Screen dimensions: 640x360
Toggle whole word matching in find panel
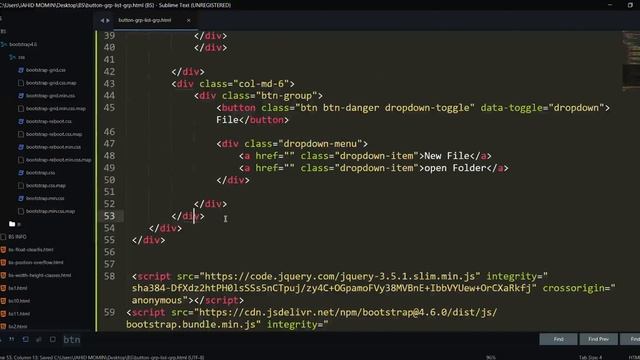point(12,339)
